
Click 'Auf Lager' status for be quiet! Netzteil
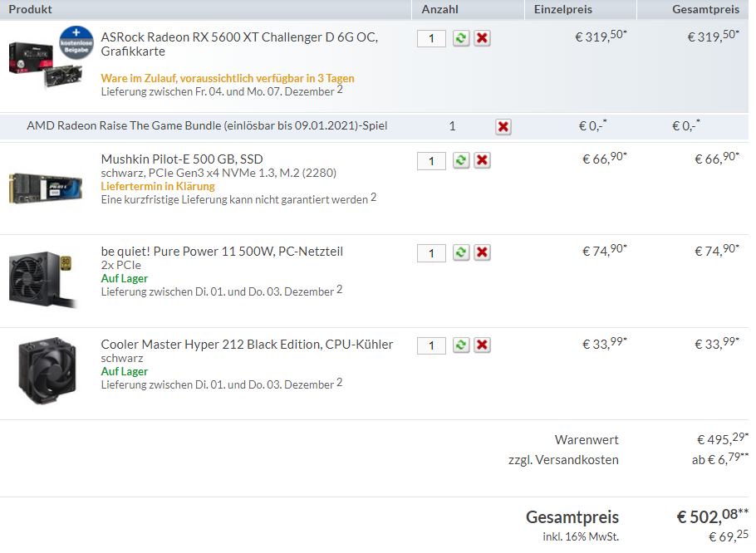coord(125,278)
